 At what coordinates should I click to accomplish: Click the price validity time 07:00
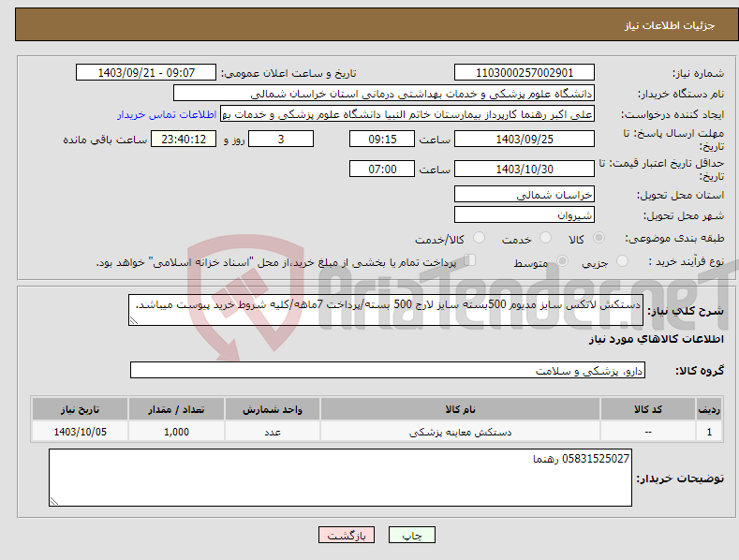pyautogui.click(x=382, y=169)
